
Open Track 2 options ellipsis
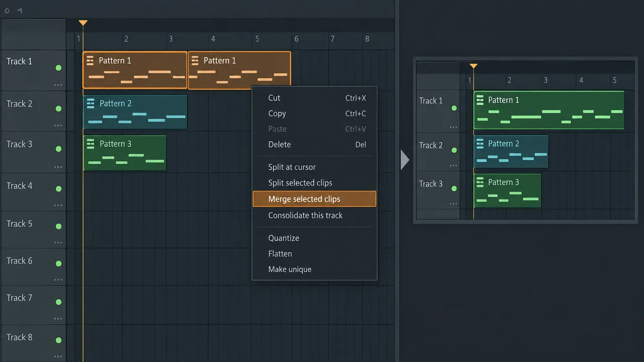[58, 126]
